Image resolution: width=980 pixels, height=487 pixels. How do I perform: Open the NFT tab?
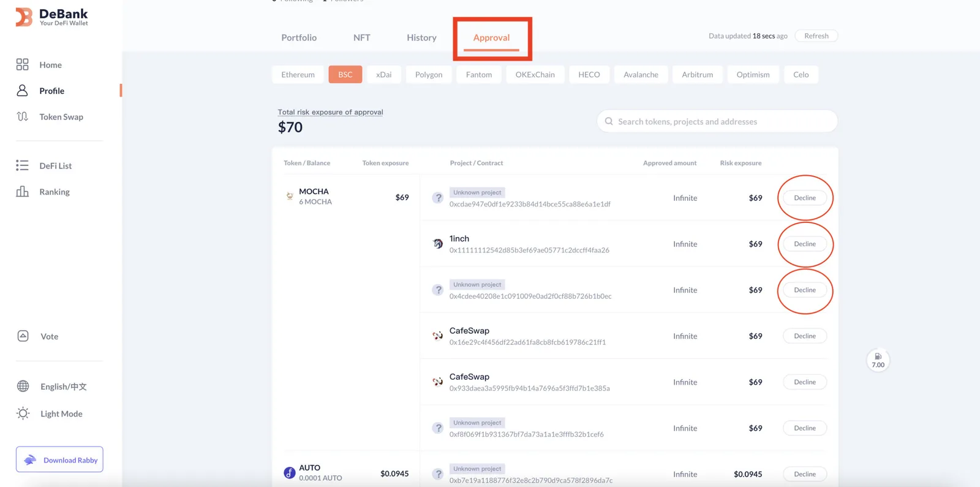pyautogui.click(x=362, y=37)
